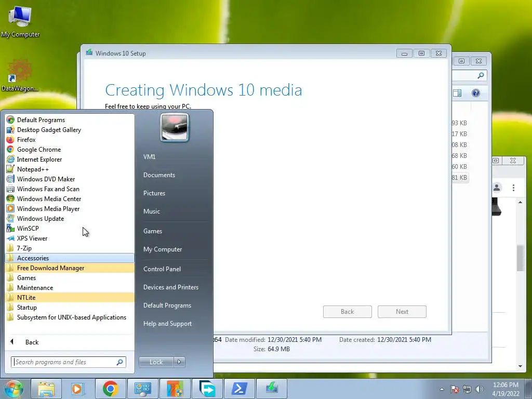Open Control Panel

click(x=162, y=269)
